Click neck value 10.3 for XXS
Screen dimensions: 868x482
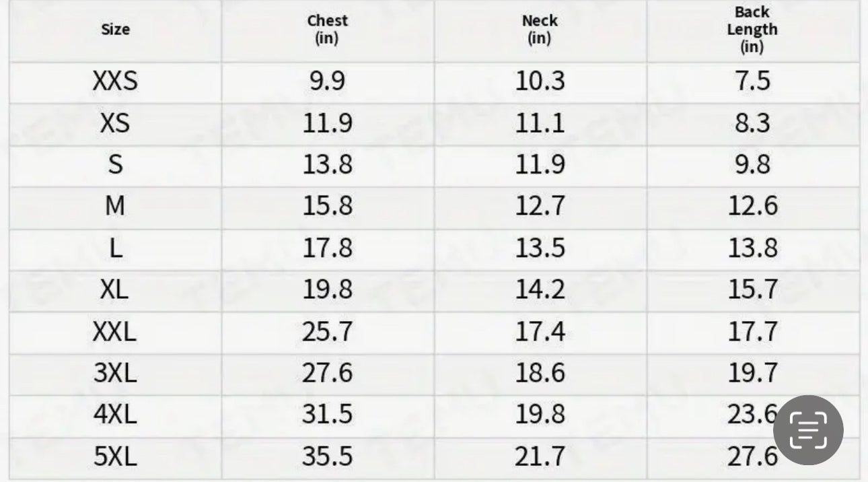540,81
